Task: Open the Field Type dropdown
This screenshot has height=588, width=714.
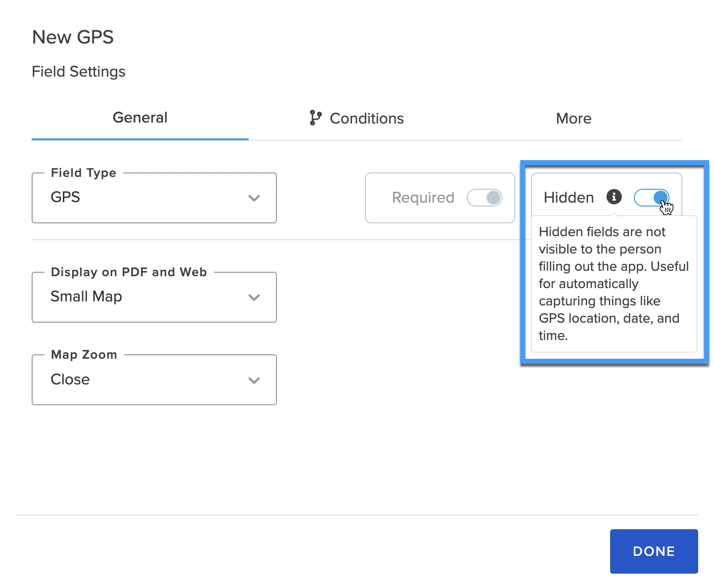Action: pyautogui.click(x=154, y=198)
